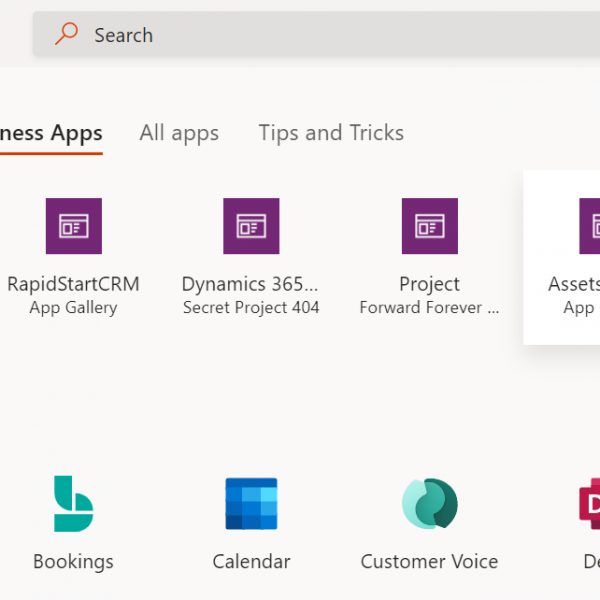The image size is (600, 600).
Task: Click the Calendar label
Action: 251,562
